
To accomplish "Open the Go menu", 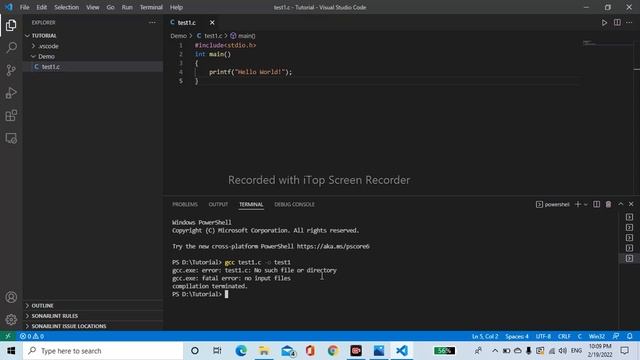I will (x=110, y=7).
